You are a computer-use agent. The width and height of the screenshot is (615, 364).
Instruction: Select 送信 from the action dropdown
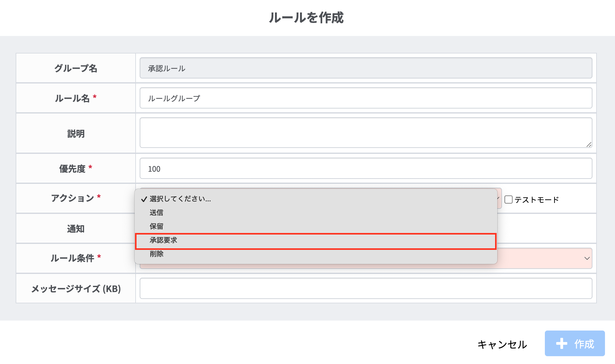(x=316, y=213)
